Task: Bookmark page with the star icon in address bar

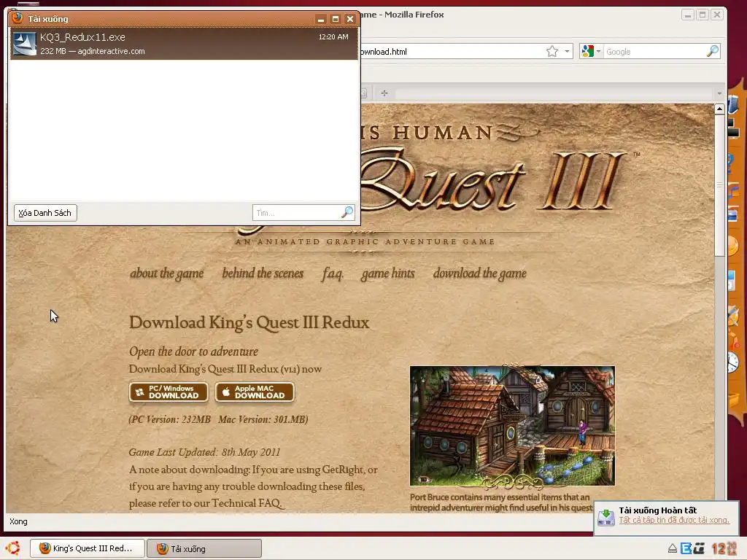Action: (x=552, y=52)
